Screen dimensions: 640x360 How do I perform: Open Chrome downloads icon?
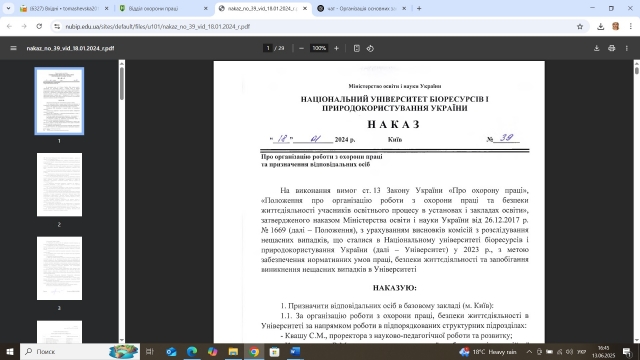600,27
